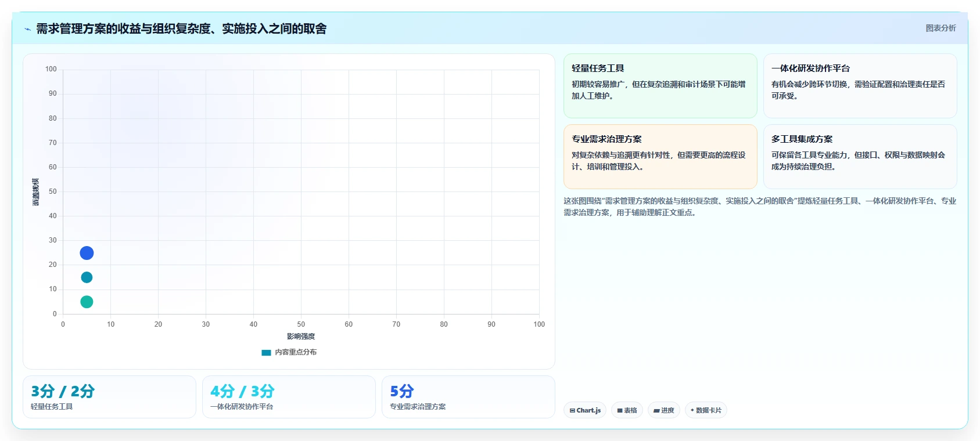Screen dimensions: 980x441
Task: Click the 图表分析 label in header
Action: (940, 28)
